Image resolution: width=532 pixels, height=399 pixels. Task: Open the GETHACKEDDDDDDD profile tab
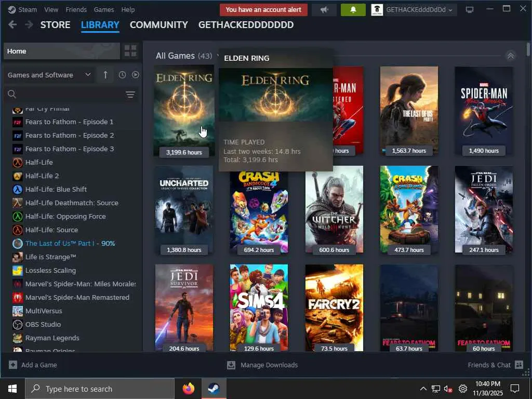pyautogui.click(x=246, y=25)
